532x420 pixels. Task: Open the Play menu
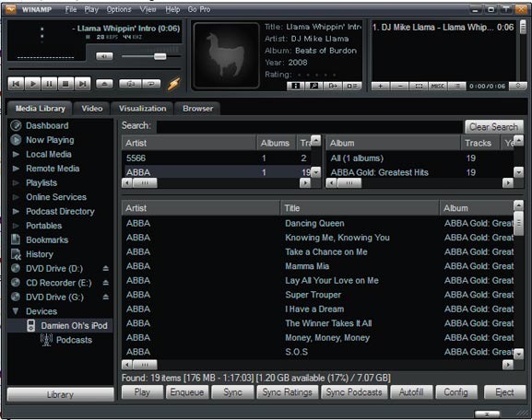click(91, 9)
